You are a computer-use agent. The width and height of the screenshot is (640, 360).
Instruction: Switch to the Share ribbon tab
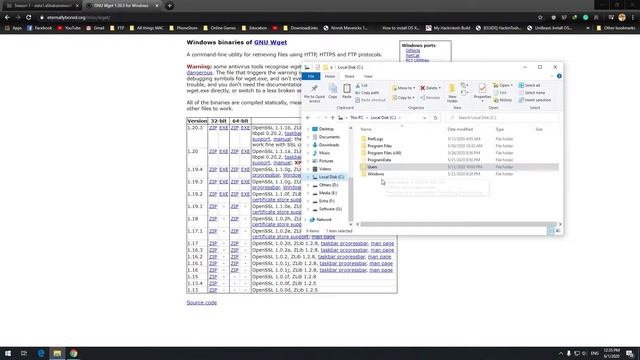click(x=349, y=76)
